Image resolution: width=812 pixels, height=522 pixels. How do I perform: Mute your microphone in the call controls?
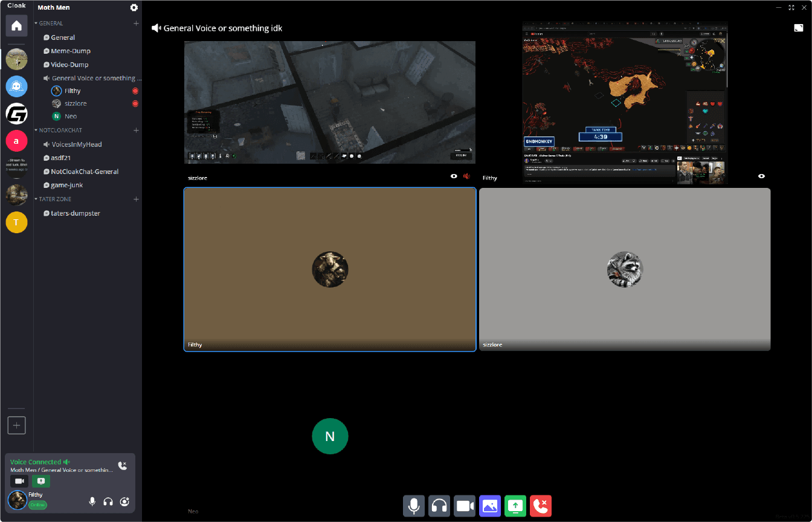click(x=414, y=506)
